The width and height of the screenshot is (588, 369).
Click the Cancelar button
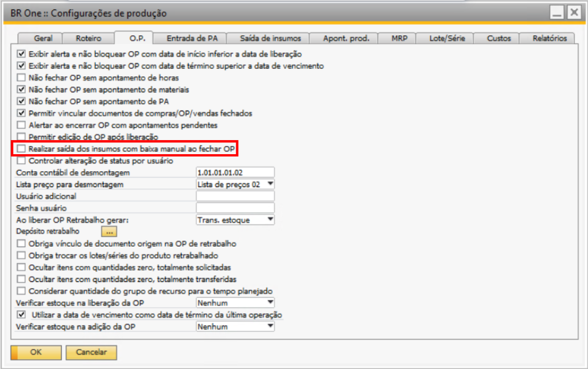(x=91, y=353)
